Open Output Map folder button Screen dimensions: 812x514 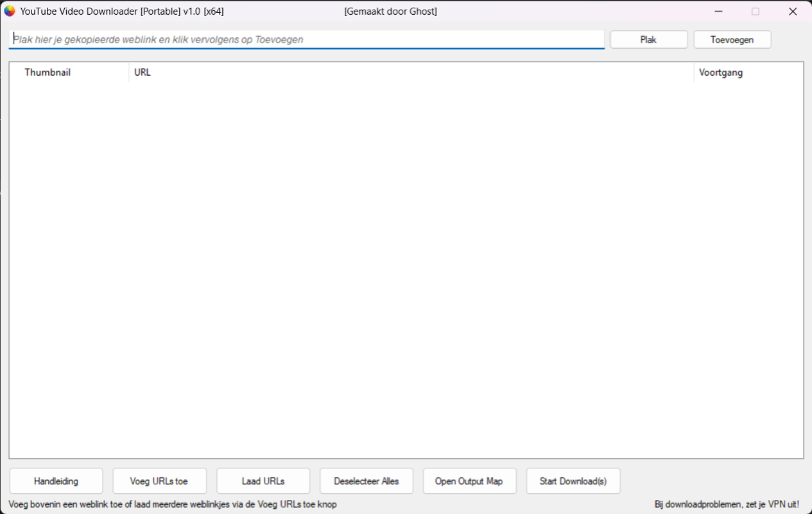tap(469, 481)
